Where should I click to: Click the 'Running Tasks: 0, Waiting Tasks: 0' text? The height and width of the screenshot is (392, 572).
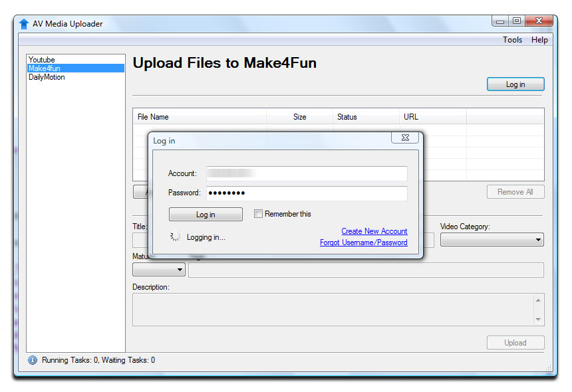click(x=98, y=360)
